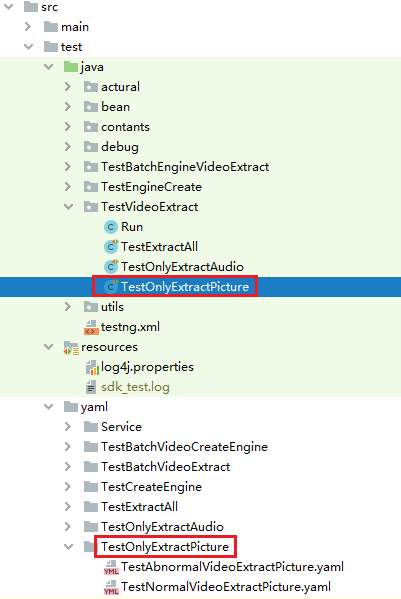Screen dimensions: 401x599
Task: Expand the utils package chevron
Action: click(x=68, y=306)
